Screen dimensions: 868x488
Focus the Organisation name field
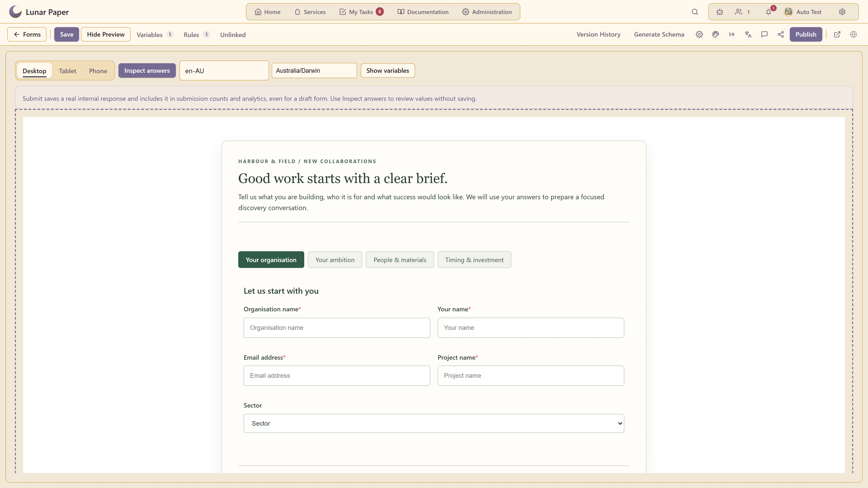(x=337, y=328)
